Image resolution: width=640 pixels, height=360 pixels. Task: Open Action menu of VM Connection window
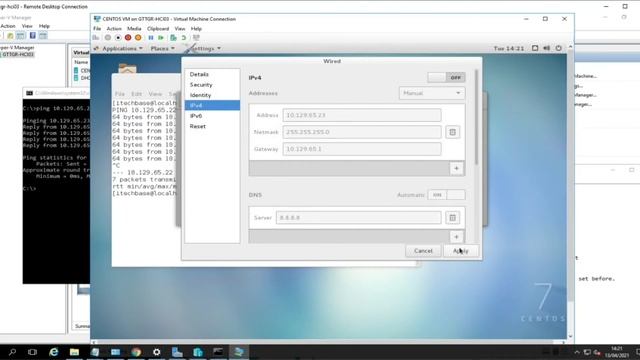(114, 29)
